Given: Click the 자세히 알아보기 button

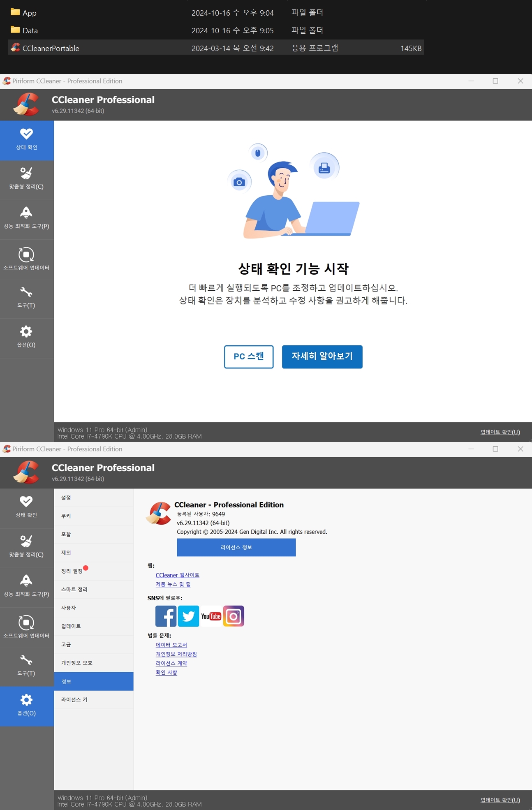Looking at the screenshot, I should 322,356.
